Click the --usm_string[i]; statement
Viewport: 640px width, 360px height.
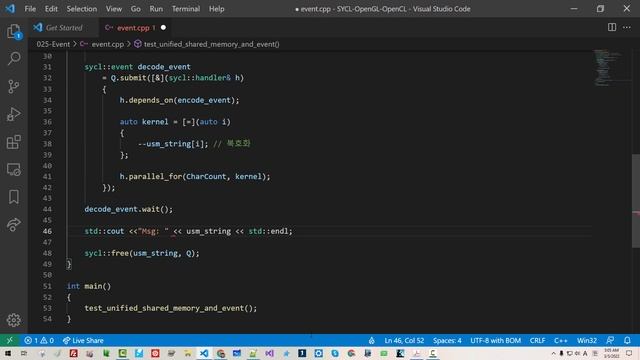[x=173, y=144]
